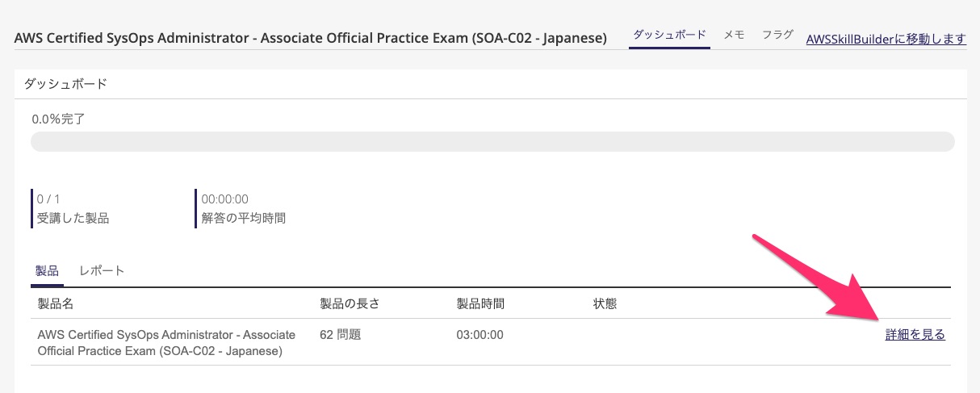Switch to the メモ tab
This screenshot has height=393, width=980.
734,35
